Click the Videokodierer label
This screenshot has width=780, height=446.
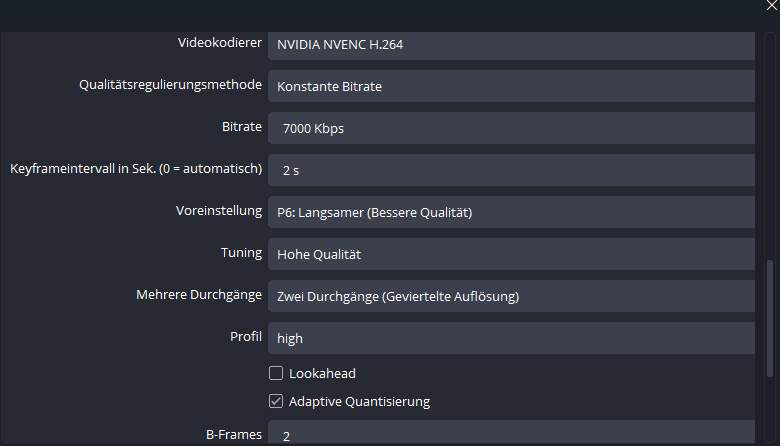(219, 43)
